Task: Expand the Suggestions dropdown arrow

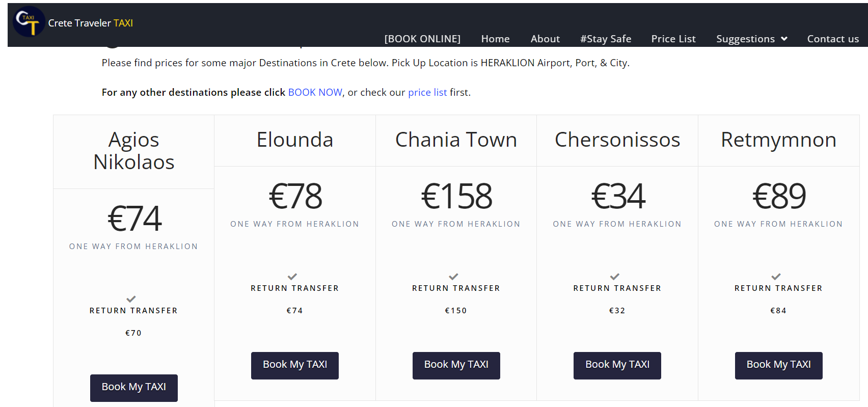Action: pyautogui.click(x=784, y=39)
